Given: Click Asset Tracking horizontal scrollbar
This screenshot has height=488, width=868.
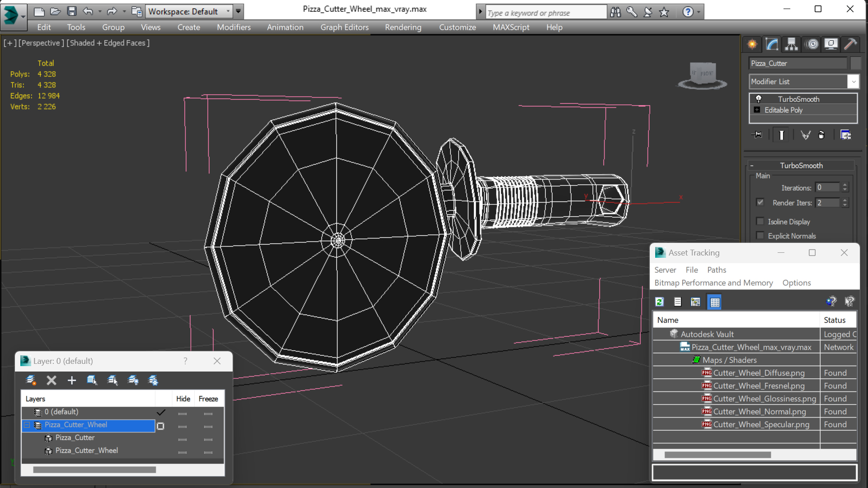Looking at the screenshot, I should click(718, 455).
